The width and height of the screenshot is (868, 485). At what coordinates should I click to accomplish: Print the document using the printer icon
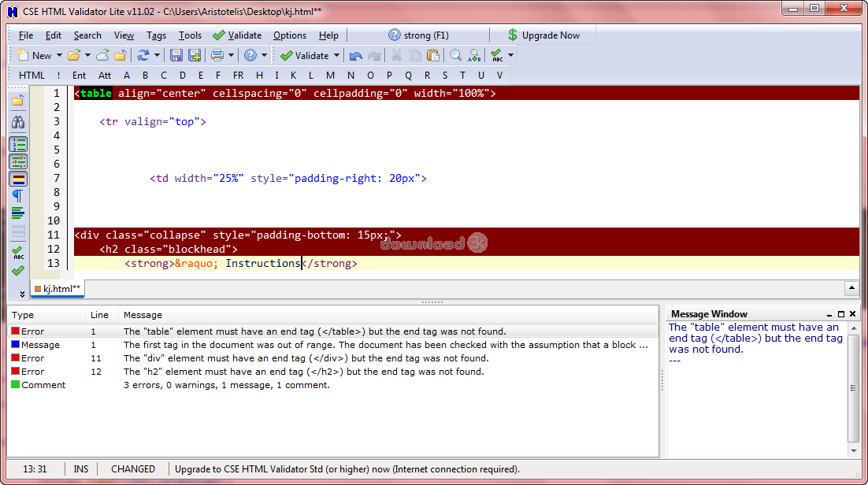pyautogui.click(x=217, y=55)
